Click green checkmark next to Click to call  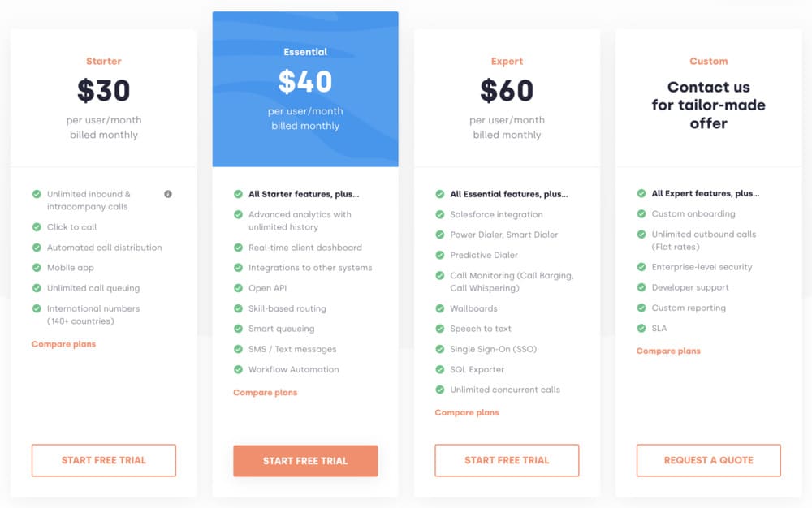[37, 227]
